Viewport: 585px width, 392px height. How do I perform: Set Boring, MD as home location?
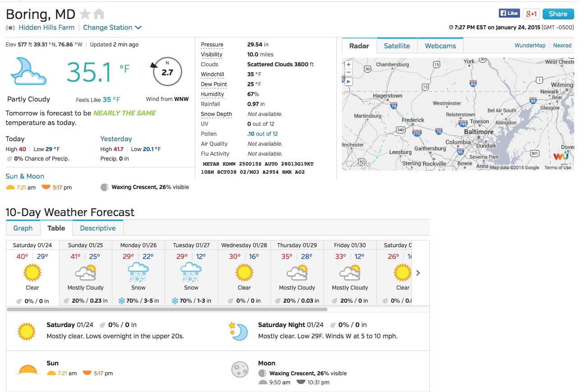98,14
